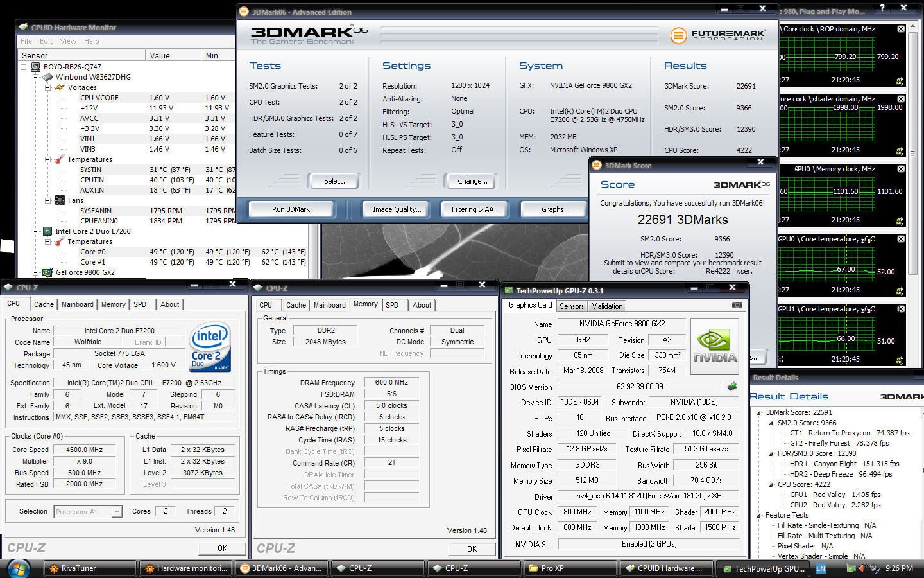Click the setup icon on the ROP domain graph
The height and width of the screenshot is (578, 924).
(x=900, y=81)
